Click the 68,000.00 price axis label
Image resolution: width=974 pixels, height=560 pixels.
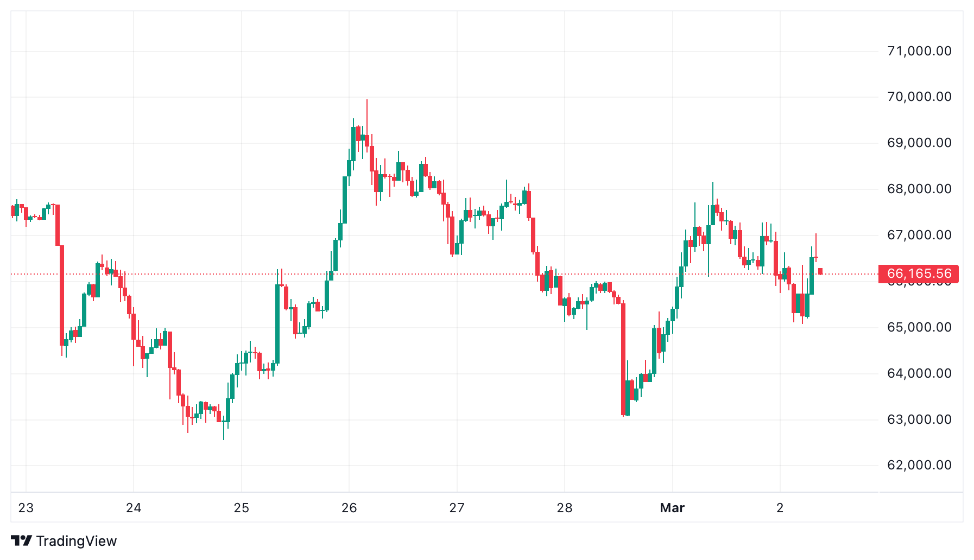[919, 189]
